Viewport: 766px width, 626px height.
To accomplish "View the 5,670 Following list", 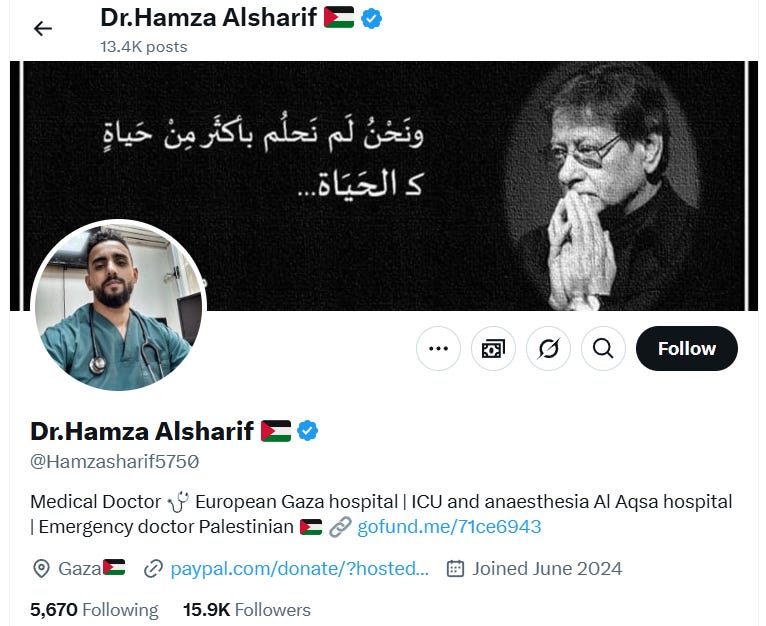I will point(94,610).
